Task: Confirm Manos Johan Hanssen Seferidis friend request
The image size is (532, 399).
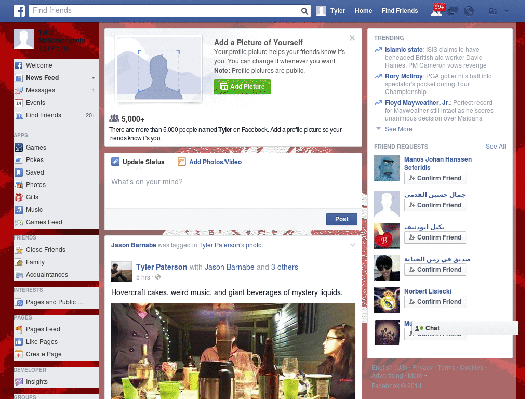Action: tap(435, 178)
